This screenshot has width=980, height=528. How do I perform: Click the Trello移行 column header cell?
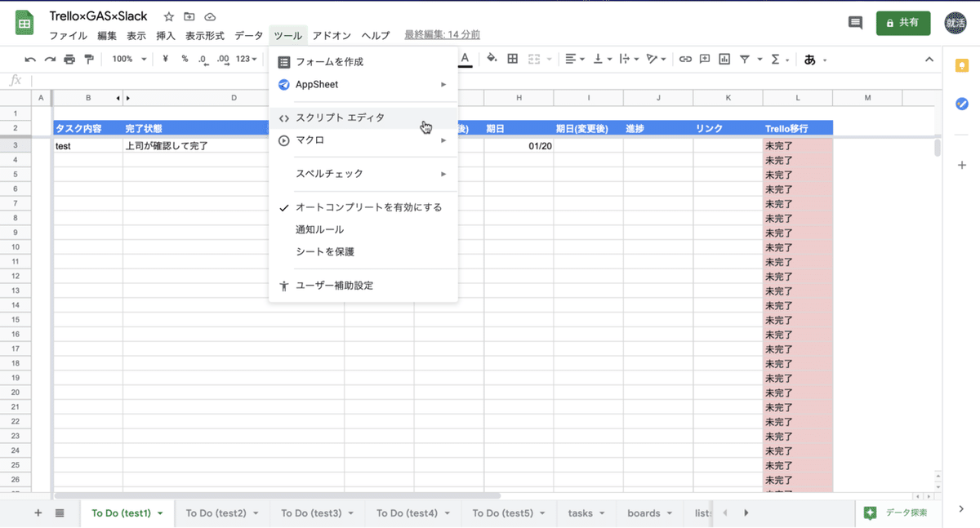798,128
